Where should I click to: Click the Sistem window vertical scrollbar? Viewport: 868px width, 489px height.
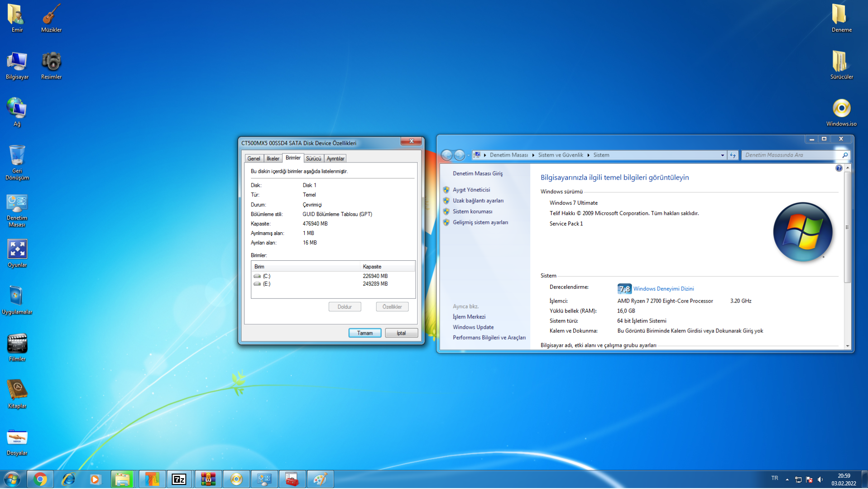coord(847,227)
